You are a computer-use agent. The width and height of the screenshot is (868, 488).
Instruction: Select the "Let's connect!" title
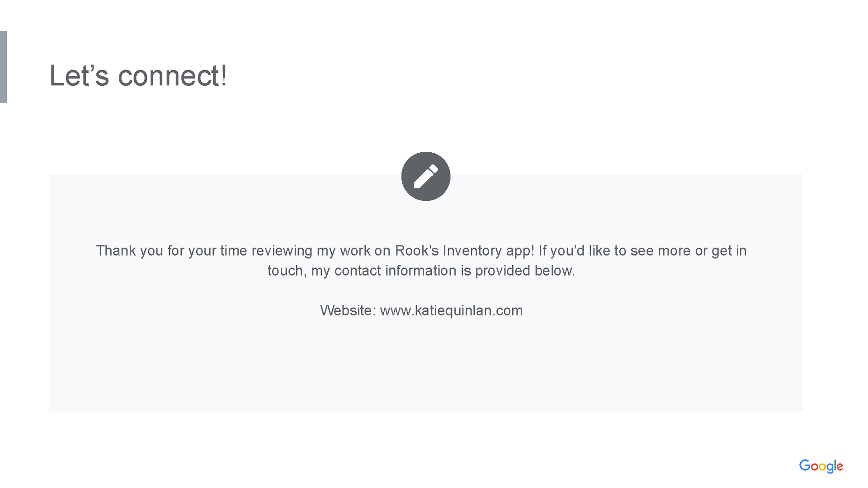click(138, 75)
